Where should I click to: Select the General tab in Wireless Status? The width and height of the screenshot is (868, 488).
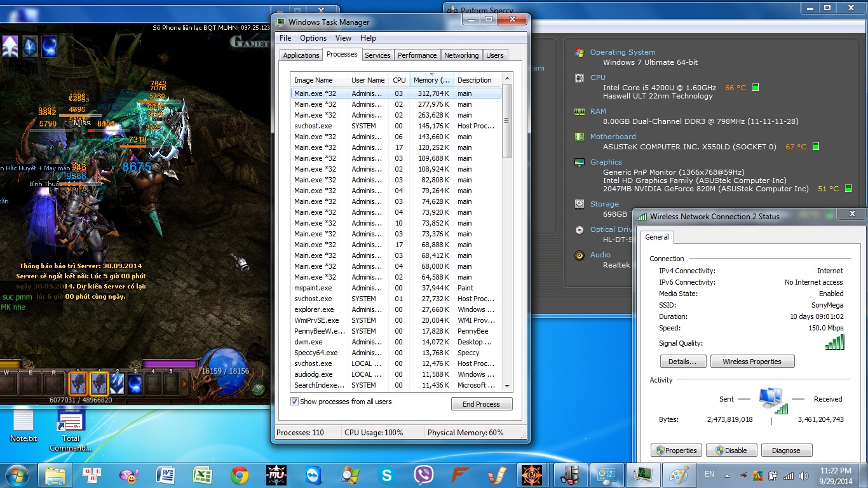coord(657,237)
